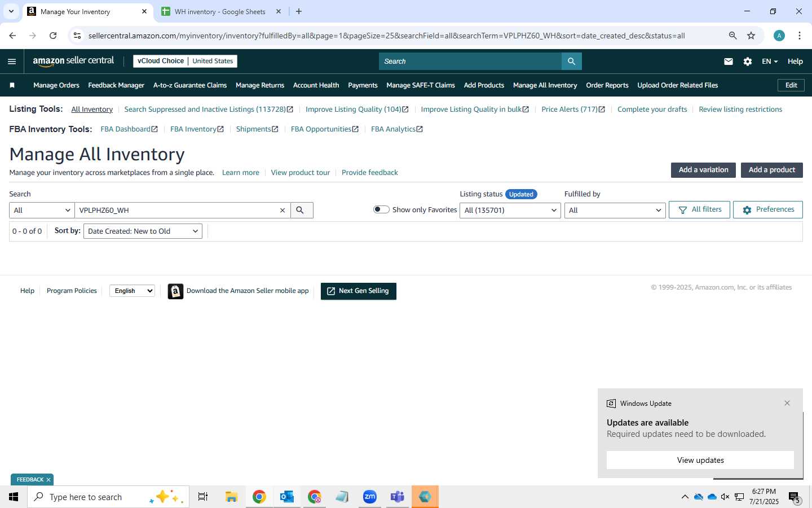Dismiss the Windows Update notification

787,403
